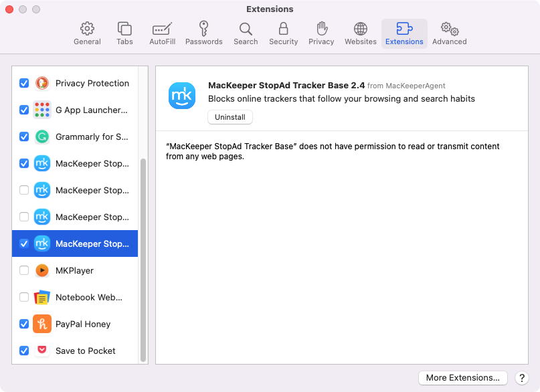Screen dimensions: 540x392
Task: Select the Grammarly for S... row
Action: [x=75, y=136]
